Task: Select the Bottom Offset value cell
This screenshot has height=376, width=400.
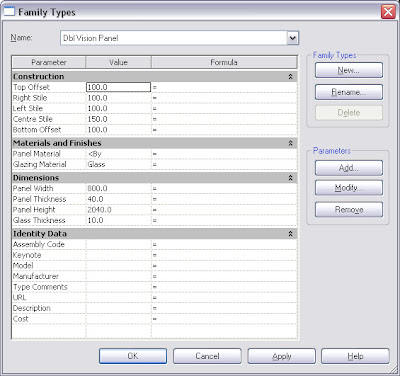Action: tap(118, 130)
